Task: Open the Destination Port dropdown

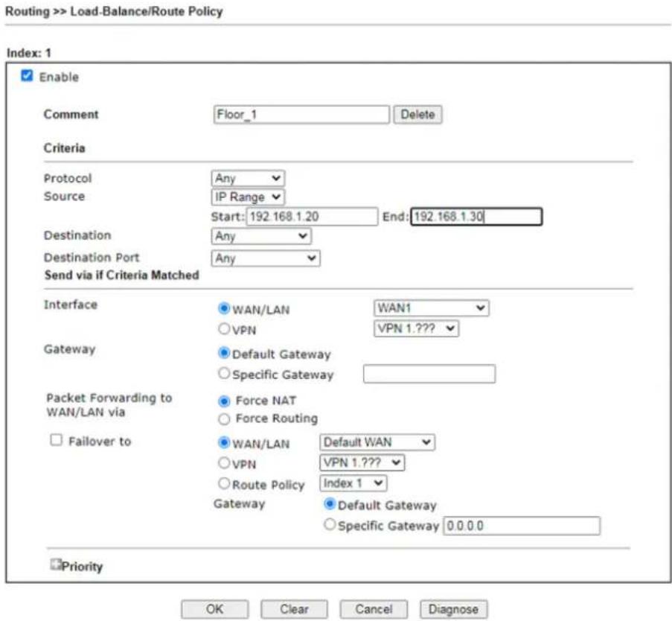Action: pos(265,258)
